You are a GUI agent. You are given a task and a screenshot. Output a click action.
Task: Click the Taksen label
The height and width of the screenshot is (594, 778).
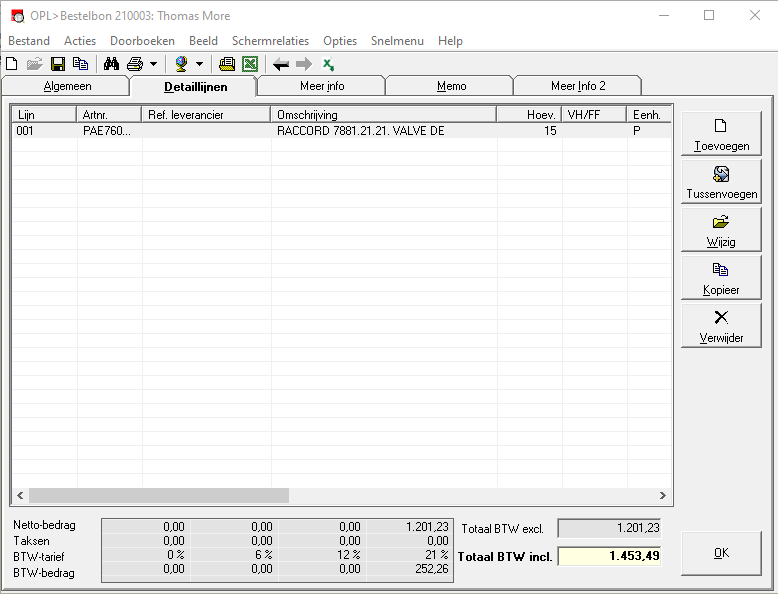[x=31, y=541]
